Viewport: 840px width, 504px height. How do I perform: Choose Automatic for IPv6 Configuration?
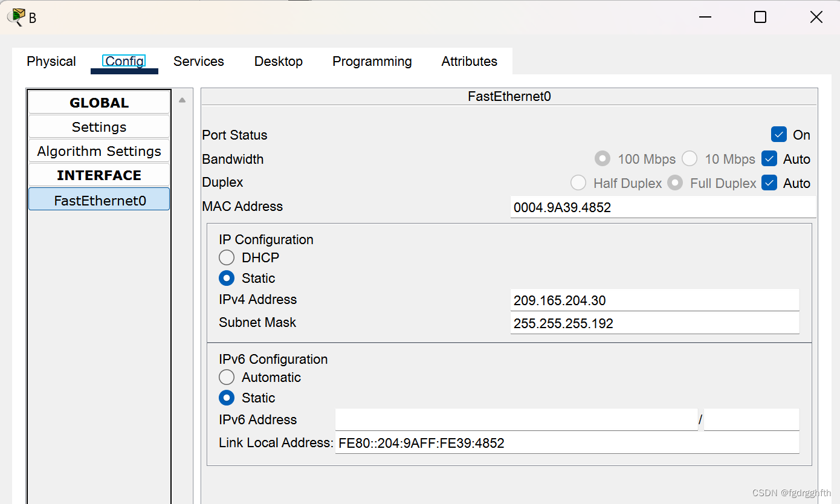coord(227,377)
